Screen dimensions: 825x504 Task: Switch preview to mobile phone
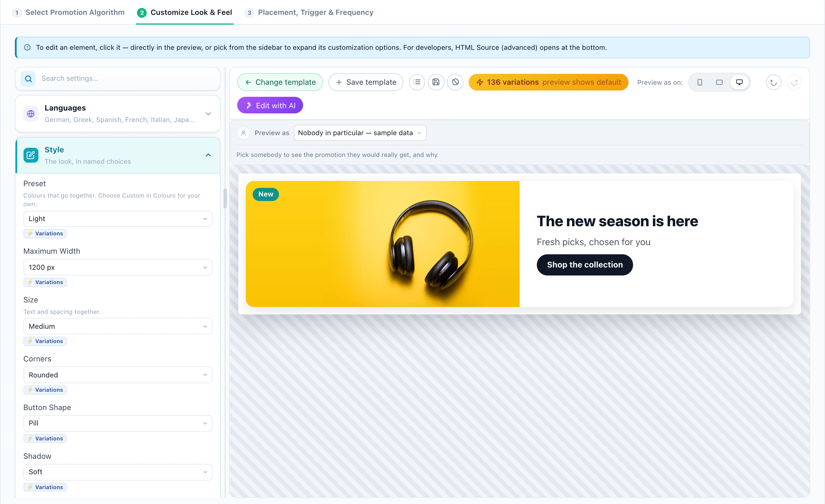(x=700, y=82)
